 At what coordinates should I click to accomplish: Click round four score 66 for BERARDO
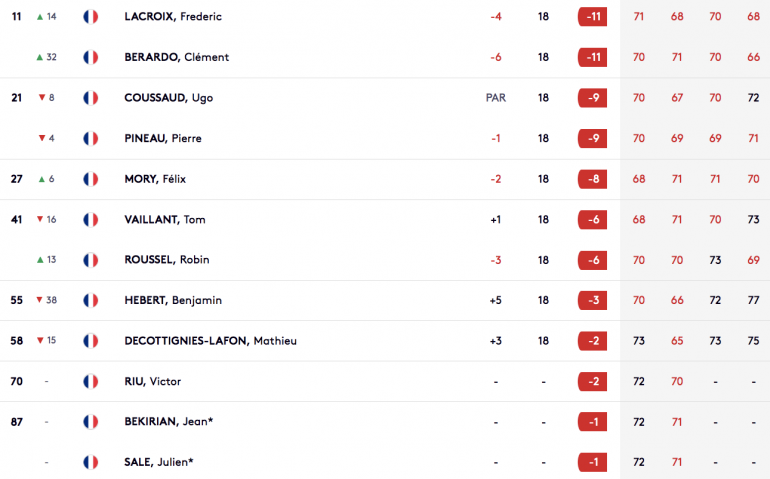[753, 57]
